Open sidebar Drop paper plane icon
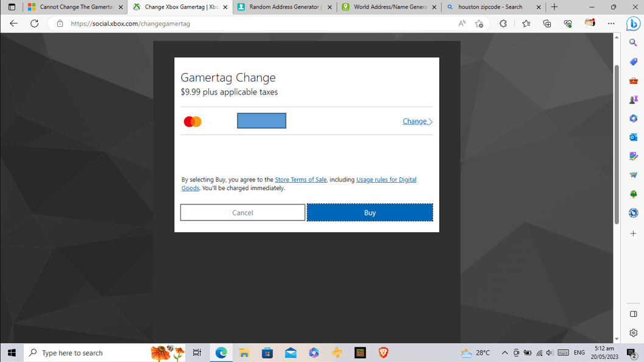The width and height of the screenshot is (644, 362). point(633,175)
